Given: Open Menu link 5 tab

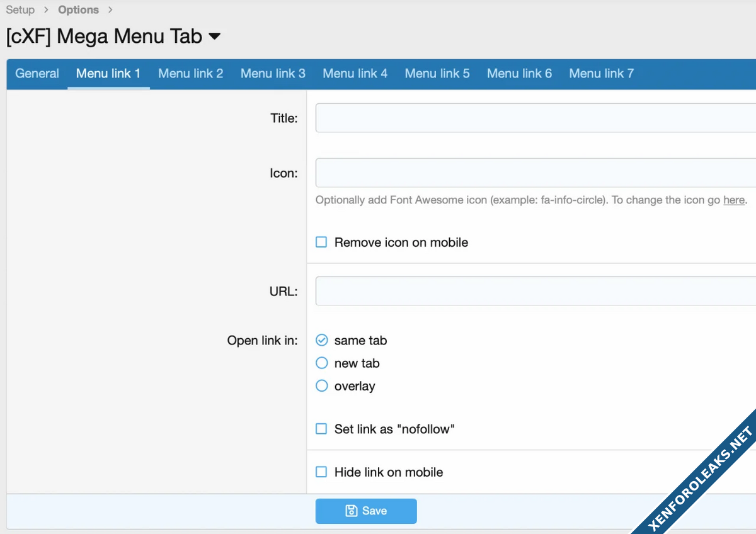Looking at the screenshot, I should (x=437, y=74).
